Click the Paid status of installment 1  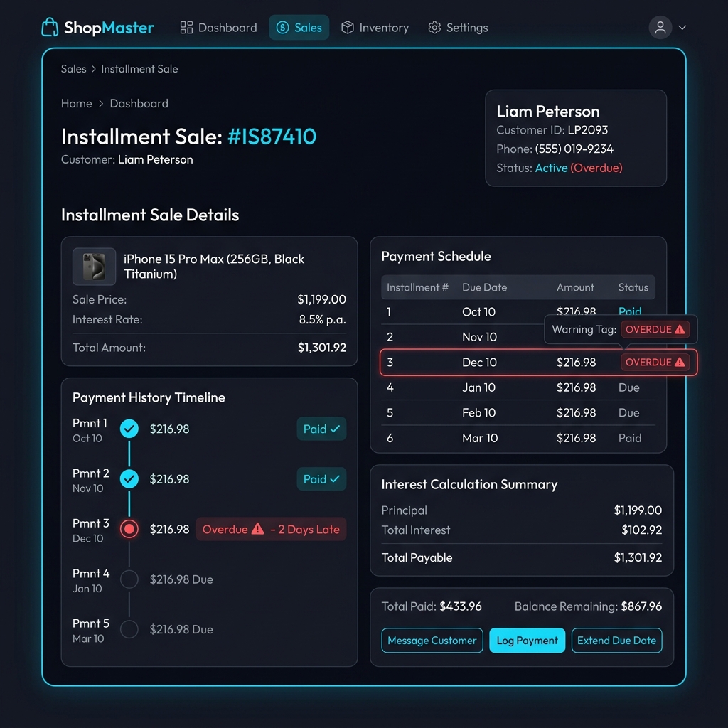click(630, 311)
